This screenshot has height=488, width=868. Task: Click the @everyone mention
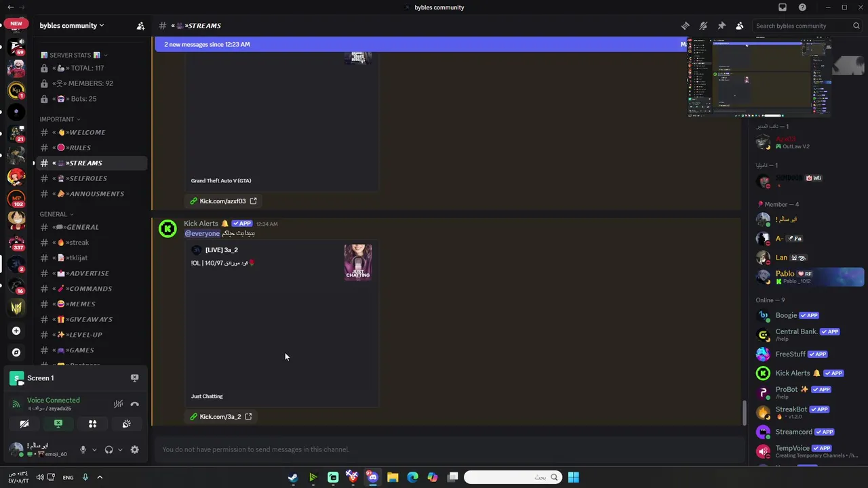point(202,233)
